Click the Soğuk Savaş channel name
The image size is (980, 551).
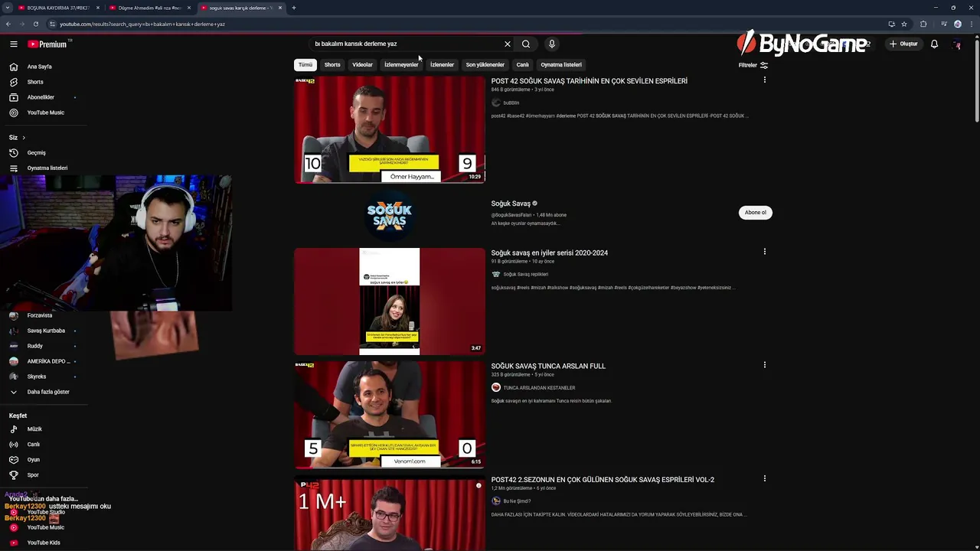tap(511, 204)
